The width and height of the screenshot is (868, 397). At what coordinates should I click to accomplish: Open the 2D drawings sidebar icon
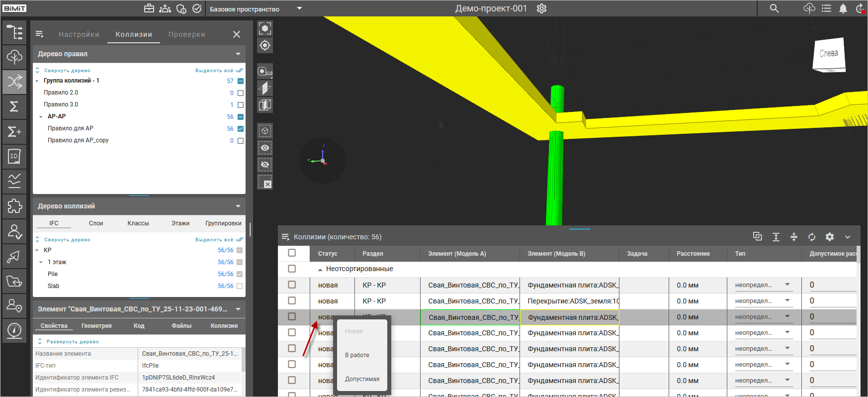point(14,156)
